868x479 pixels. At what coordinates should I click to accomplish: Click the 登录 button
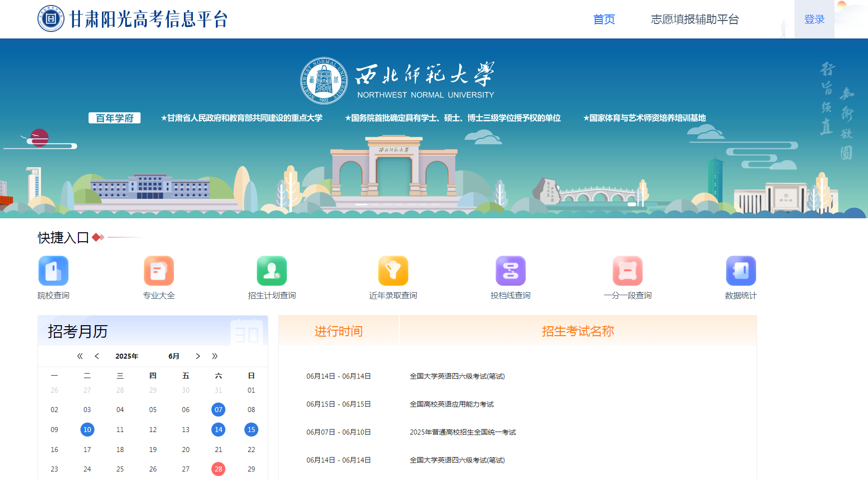click(815, 19)
